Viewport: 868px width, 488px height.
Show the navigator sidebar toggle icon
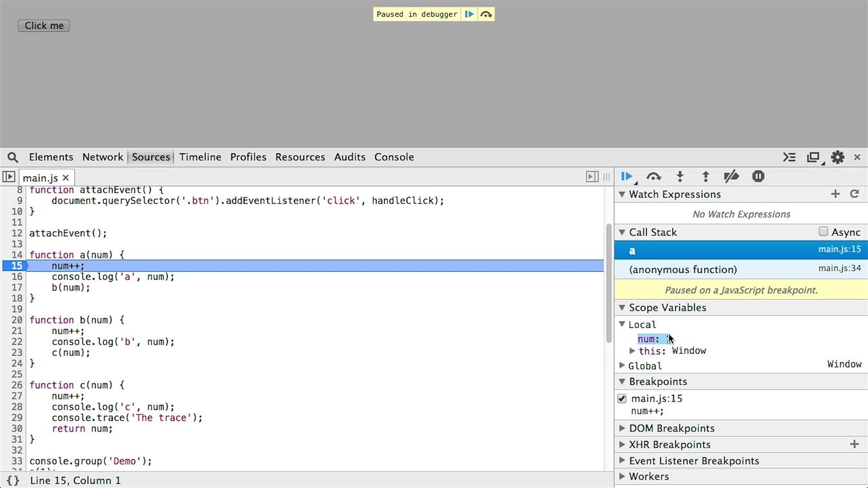pyautogui.click(x=8, y=177)
